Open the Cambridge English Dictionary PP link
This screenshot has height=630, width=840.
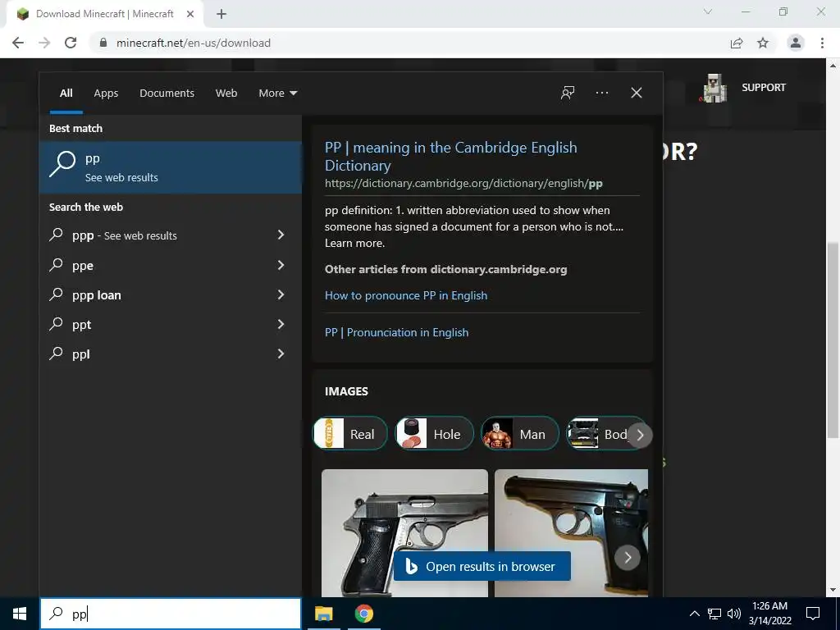pos(450,156)
